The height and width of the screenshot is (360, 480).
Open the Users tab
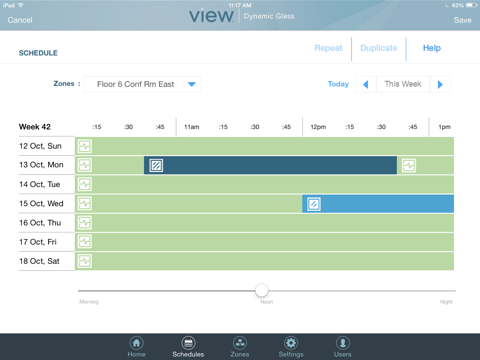(343, 347)
